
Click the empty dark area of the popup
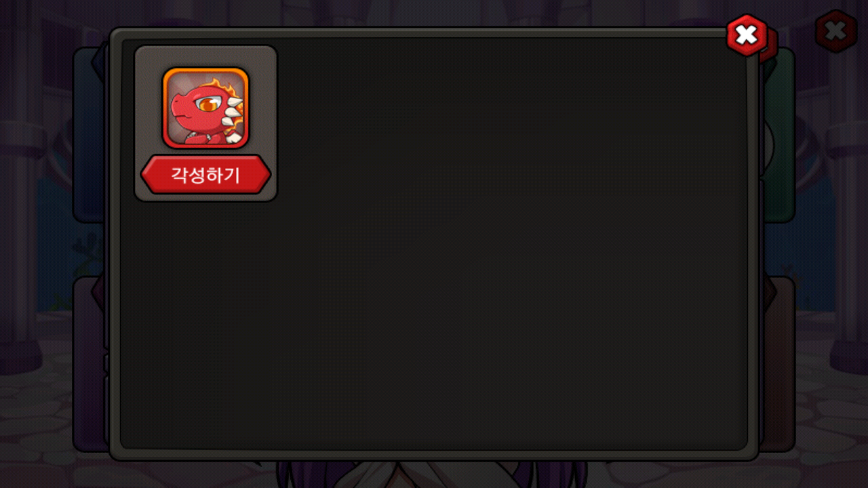pyautogui.click(x=475, y=271)
